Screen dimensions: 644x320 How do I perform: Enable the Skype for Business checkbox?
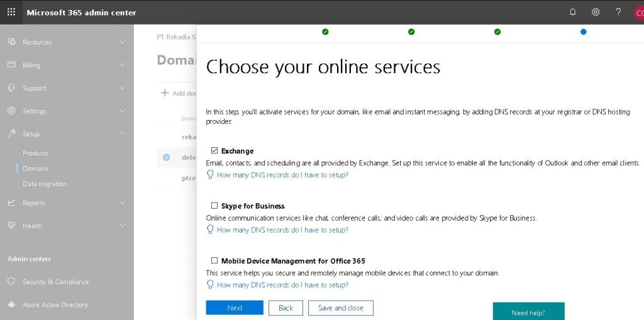click(214, 206)
